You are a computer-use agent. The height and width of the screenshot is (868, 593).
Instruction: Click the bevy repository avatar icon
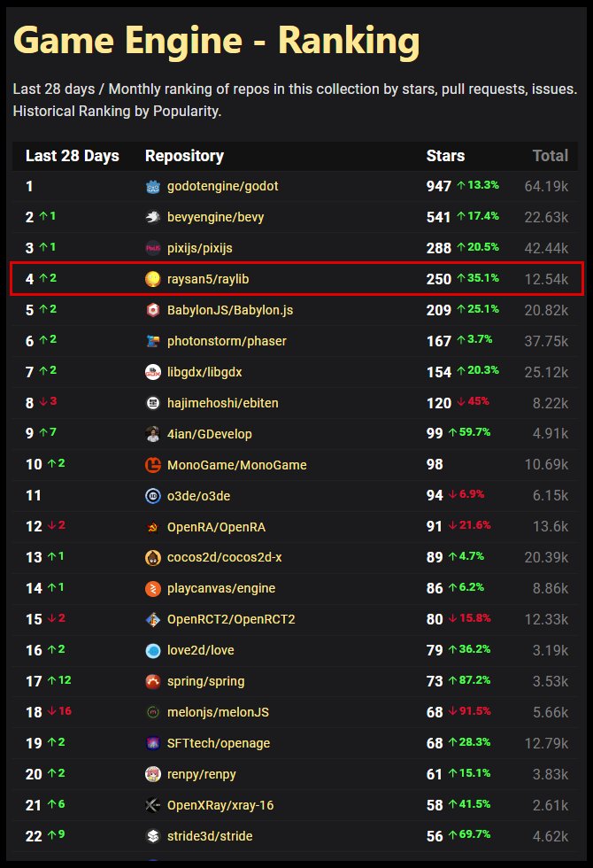pyautogui.click(x=152, y=218)
